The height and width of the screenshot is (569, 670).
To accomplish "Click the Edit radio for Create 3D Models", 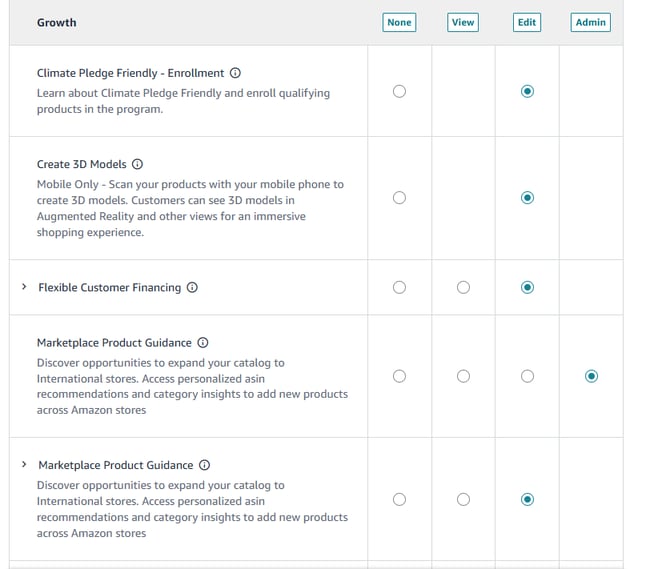I will click(x=527, y=198).
